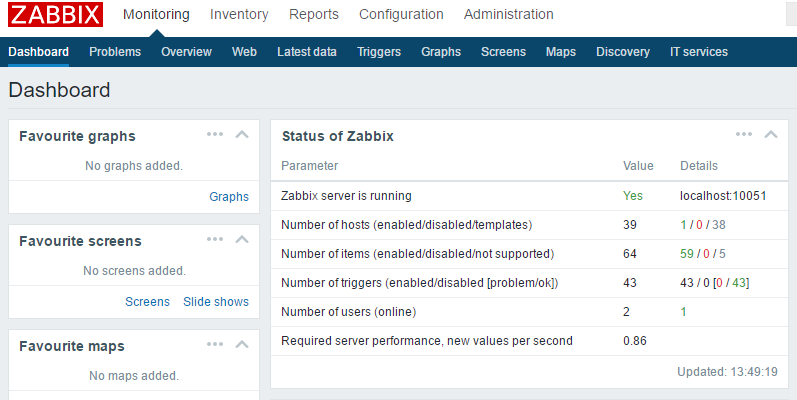The height and width of the screenshot is (400, 797).
Task: Click the Screens link under Favourite screens
Action: (147, 301)
